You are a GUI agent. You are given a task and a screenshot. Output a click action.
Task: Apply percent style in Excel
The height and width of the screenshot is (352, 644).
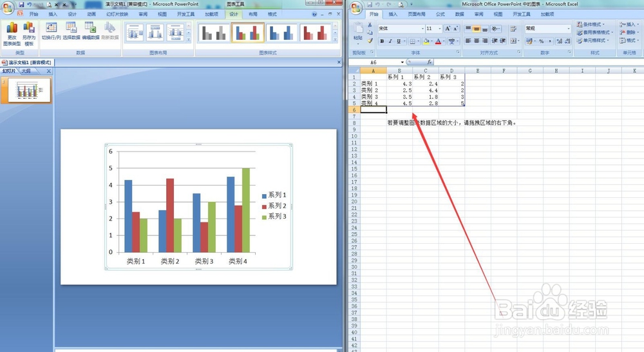click(542, 41)
